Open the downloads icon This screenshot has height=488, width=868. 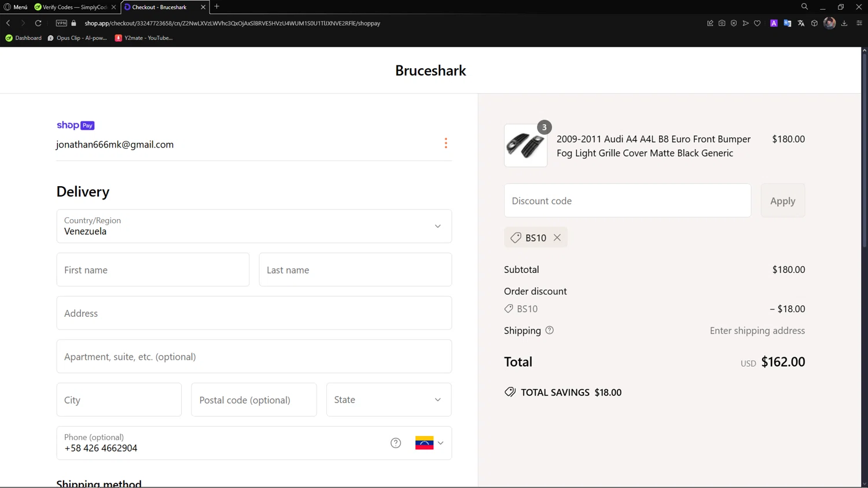click(x=844, y=23)
